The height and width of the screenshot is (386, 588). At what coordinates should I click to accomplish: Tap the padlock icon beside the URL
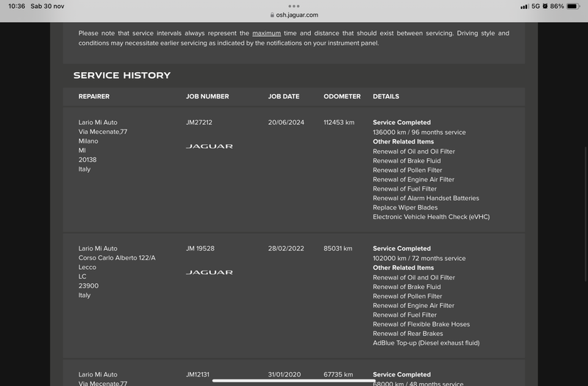point(272,15)
